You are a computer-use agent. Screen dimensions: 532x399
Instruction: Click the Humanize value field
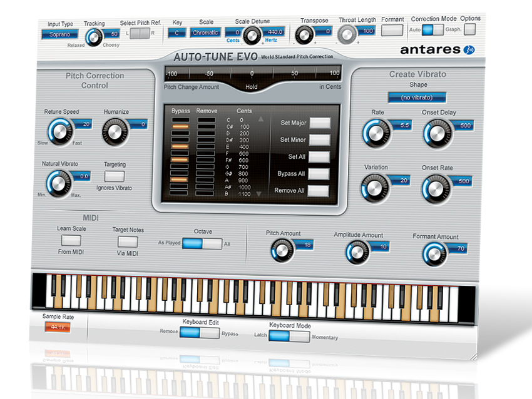pyautogui.click(x=139, y=124)
